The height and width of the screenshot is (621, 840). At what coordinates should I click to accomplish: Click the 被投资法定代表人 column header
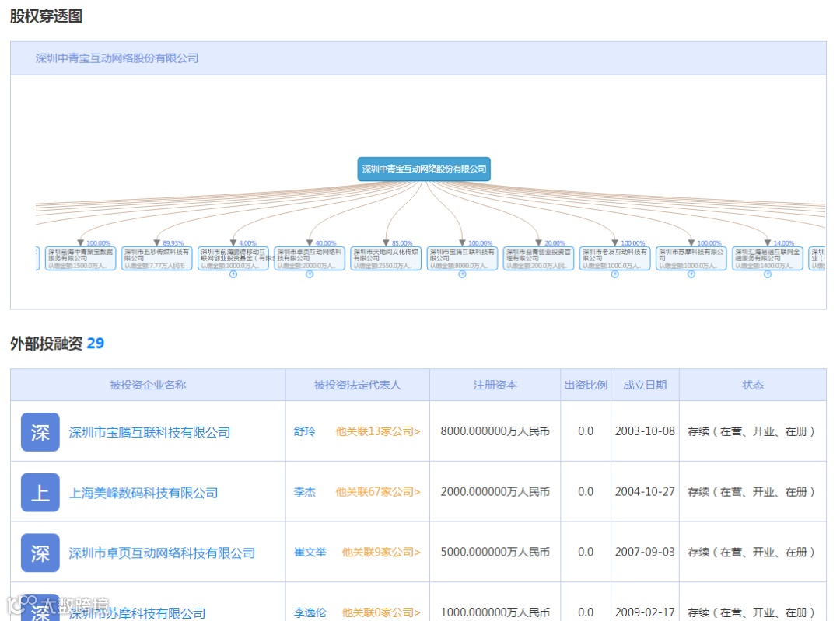pyautogui.click(x=357, y=385)
